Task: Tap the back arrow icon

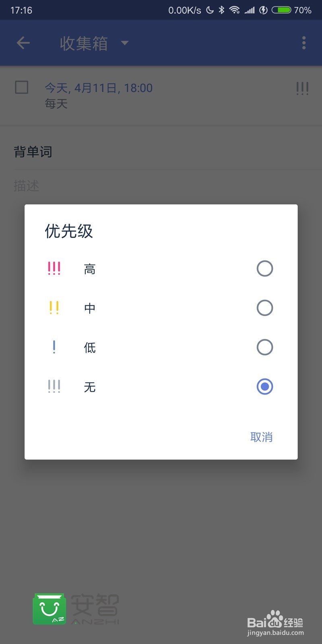Action: point(23,43)
